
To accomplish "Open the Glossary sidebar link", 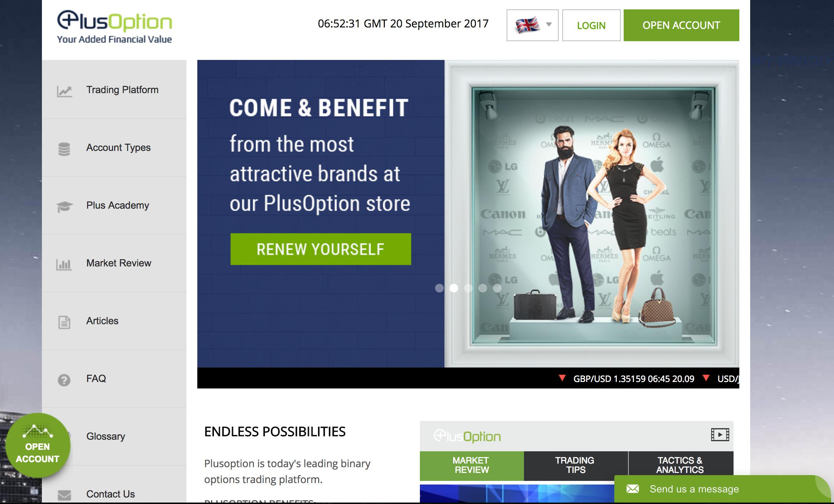I will pyautogui.click(x=106, y=436).
